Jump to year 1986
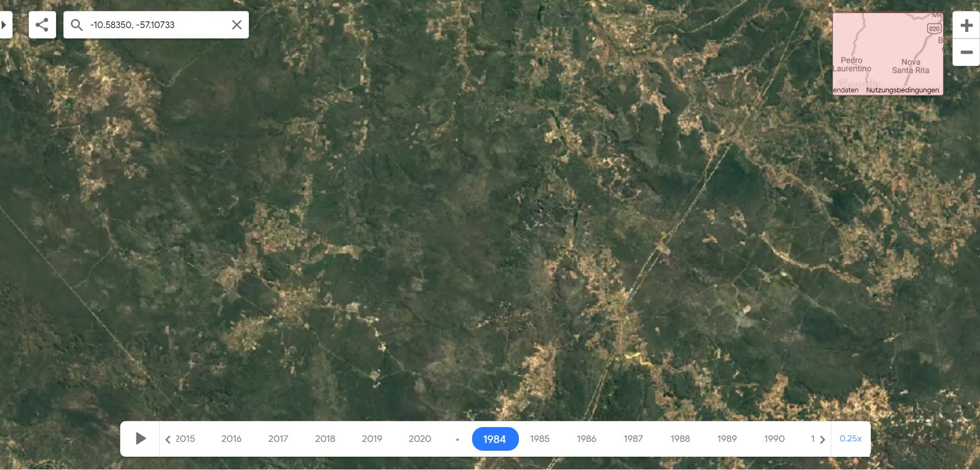The image size is (980, 470). (x=587, y=439)
